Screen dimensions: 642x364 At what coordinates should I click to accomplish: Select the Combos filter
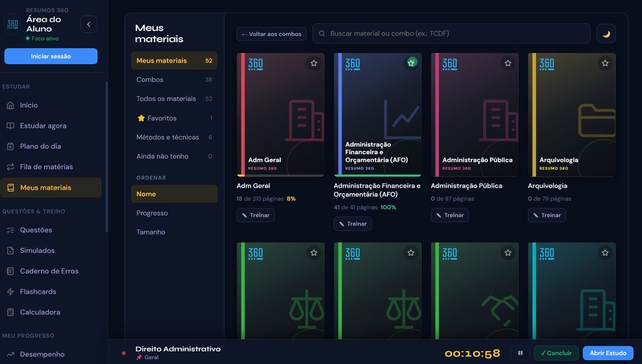coord(174,80)
